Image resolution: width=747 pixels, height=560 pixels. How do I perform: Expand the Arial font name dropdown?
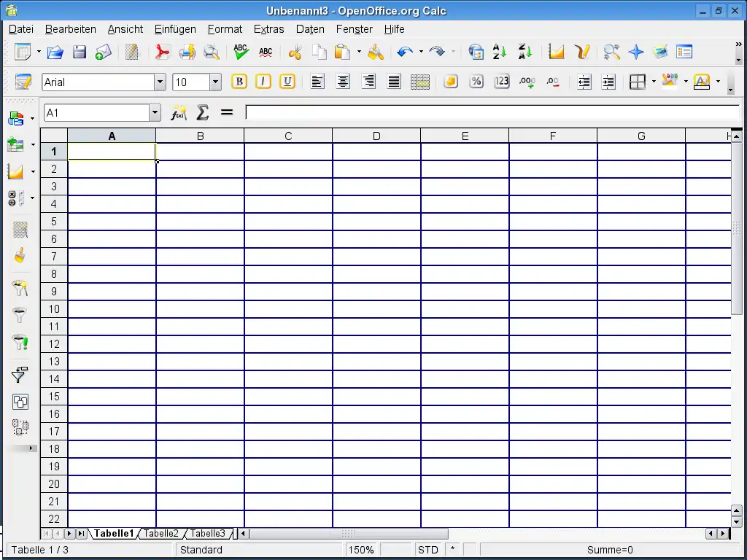point(160,82)
